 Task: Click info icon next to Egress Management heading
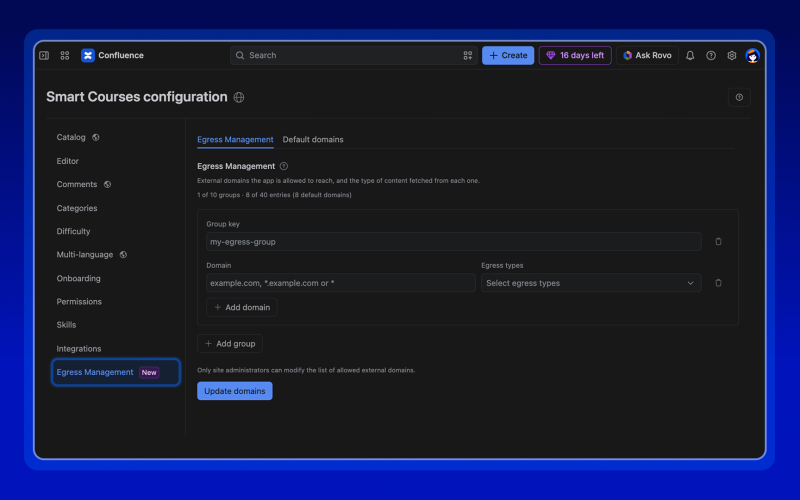284,166
